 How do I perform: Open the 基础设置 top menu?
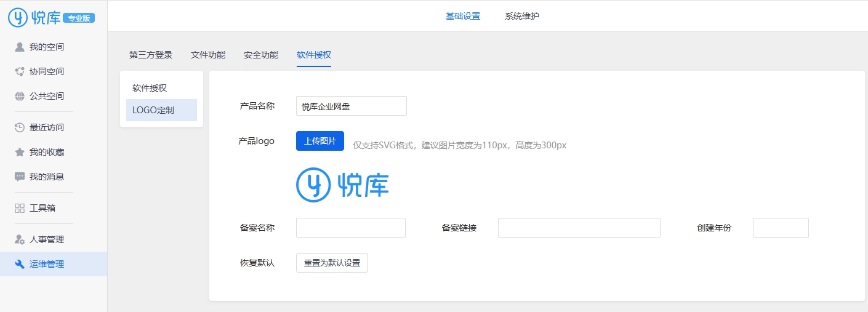(x=462, y=16)
